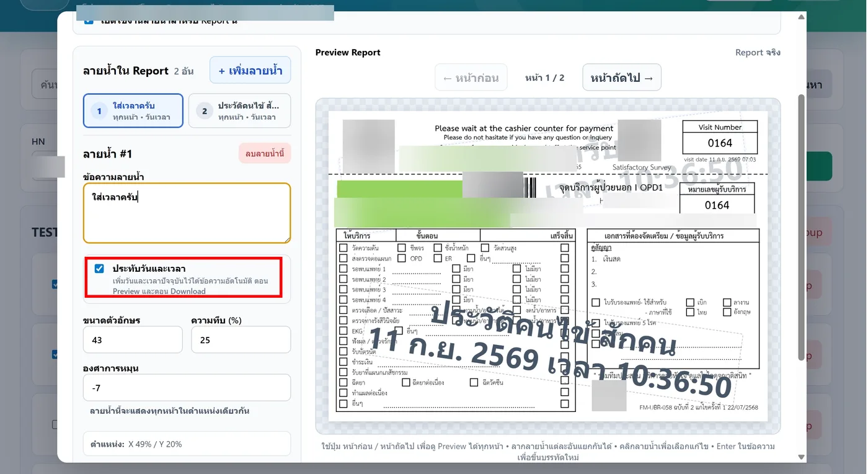Toggle the ประทับวันและเวลา checkbox
Screen dimensions: 868x474
click(x=99, y=269)
